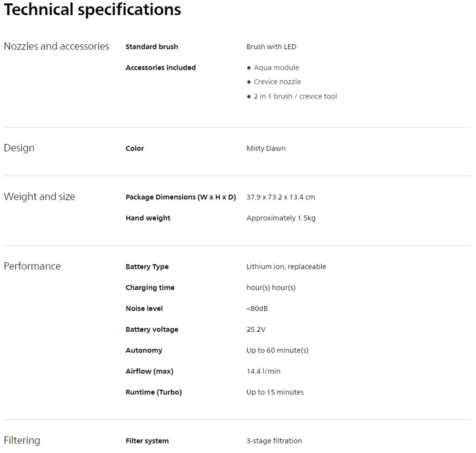Click the Charging time label
Image resolution: width=476 pixels, height=453 pixels.
[150, 287]
